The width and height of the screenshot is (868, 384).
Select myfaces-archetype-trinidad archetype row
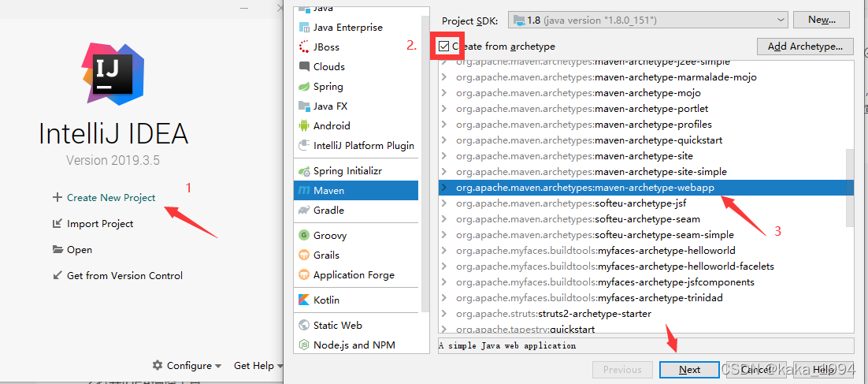click(642, 298)
